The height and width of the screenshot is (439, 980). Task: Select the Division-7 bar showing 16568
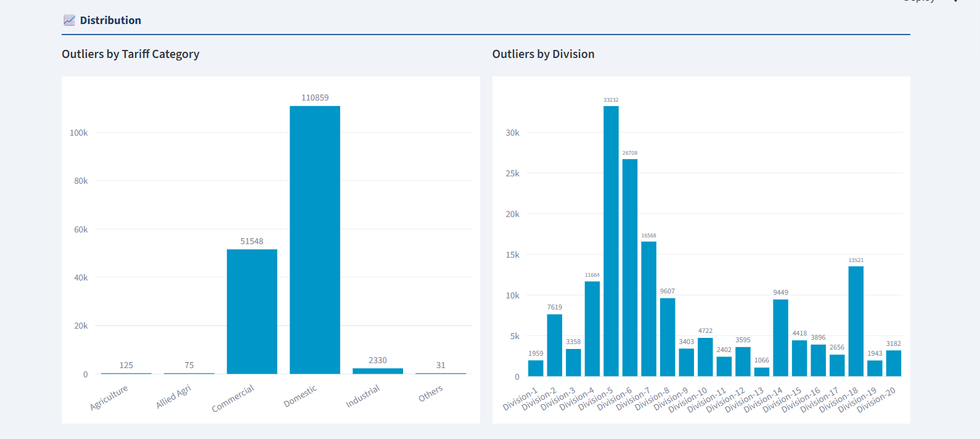tap(648, 309)
